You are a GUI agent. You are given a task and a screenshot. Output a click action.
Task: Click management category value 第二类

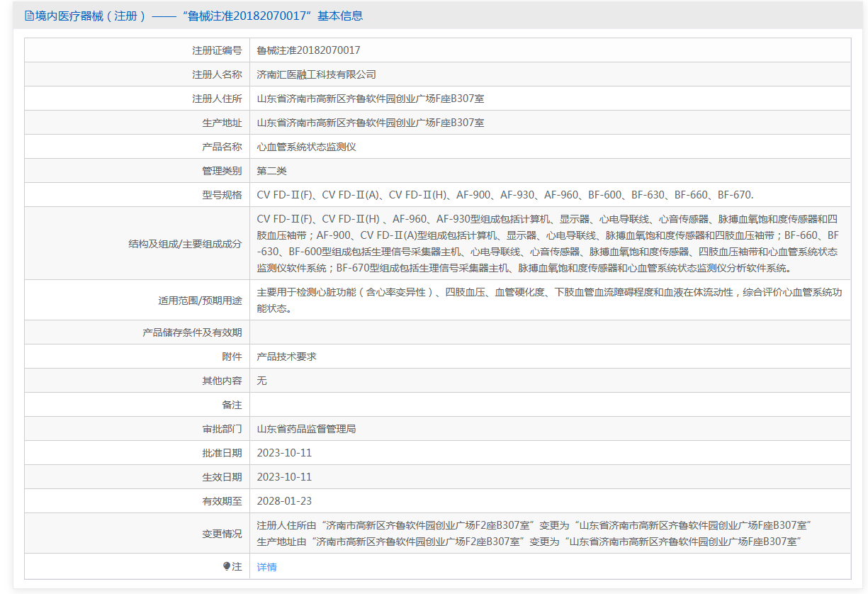tap(271, 171)
